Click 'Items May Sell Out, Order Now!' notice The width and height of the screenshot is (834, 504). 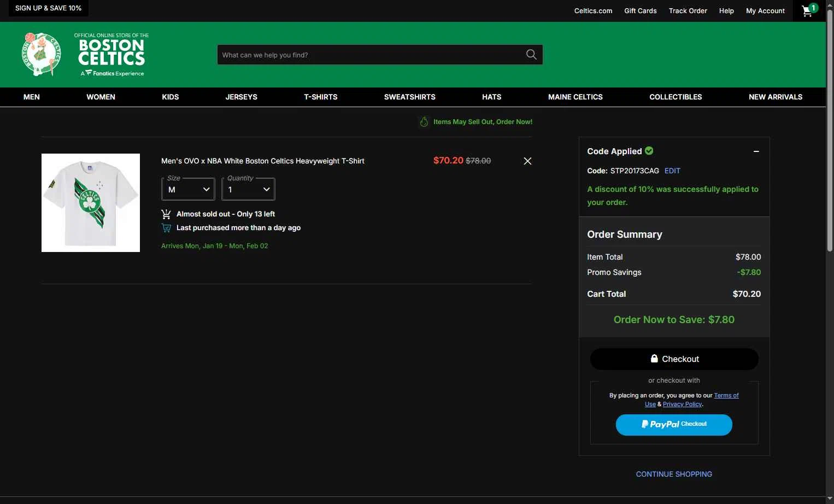(483, 122)
